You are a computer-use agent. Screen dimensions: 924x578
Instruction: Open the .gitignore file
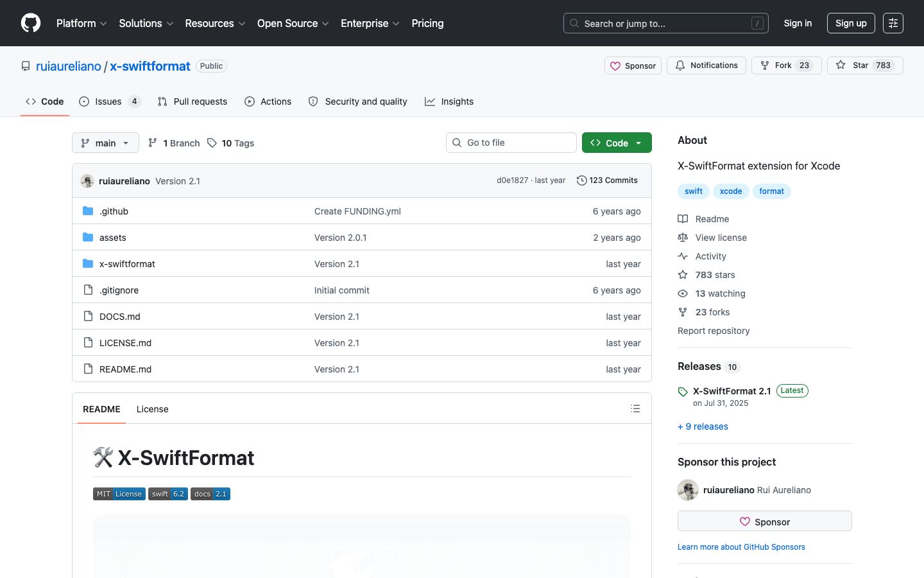pos(119,290)
